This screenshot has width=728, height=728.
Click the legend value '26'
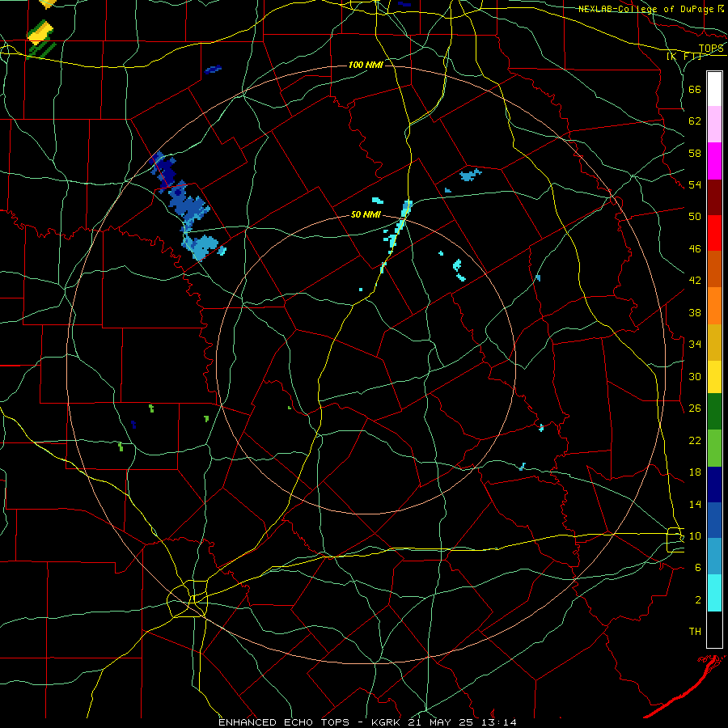(x=695, y=408)
